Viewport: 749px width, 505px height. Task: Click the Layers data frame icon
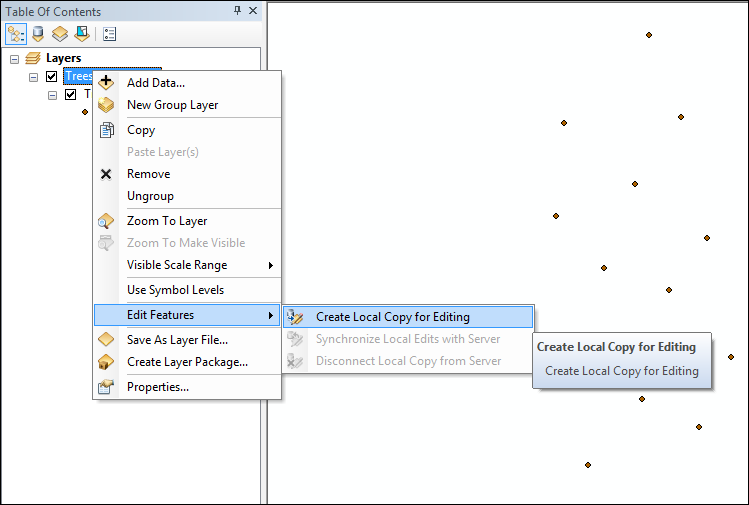[x=32, y=58]
